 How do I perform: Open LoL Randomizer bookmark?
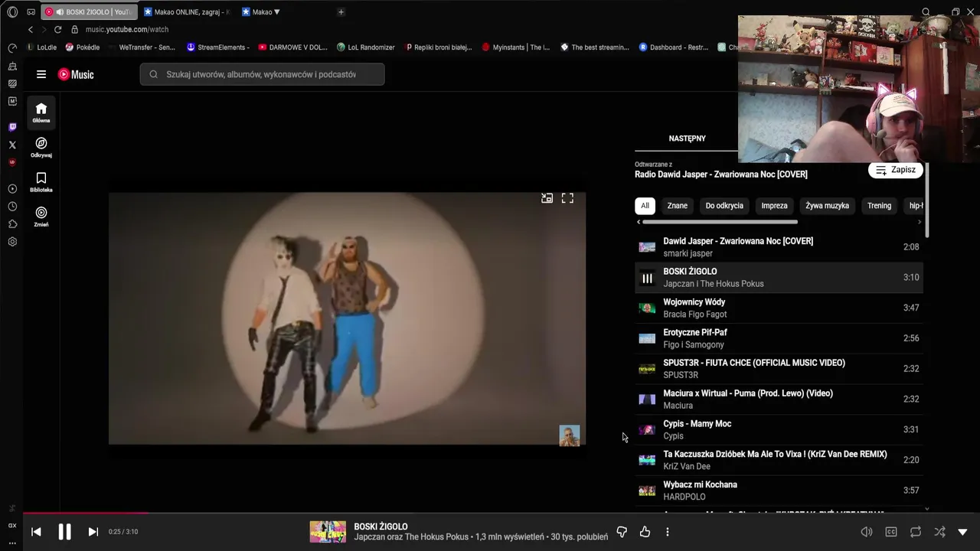pos(366,47)
